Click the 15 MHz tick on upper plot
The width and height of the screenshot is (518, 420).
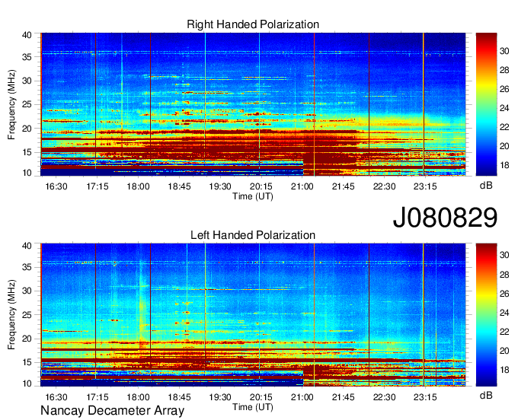tap(27, 152)
